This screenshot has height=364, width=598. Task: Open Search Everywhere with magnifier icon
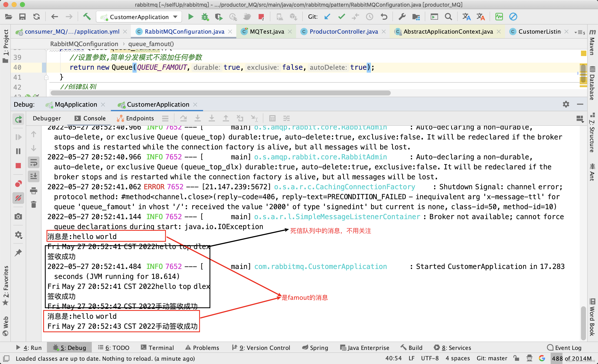click(448, 17)
